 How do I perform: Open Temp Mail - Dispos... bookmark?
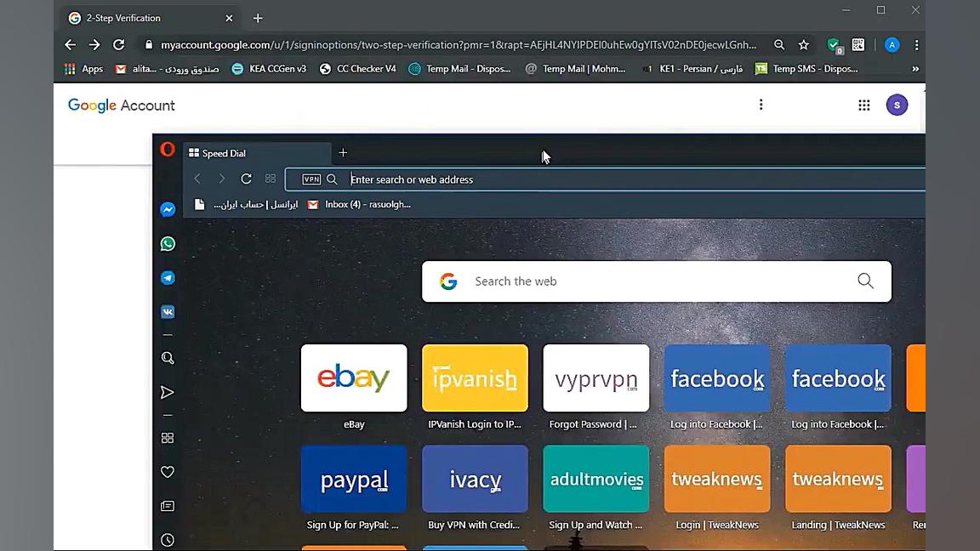pos(460,69)
